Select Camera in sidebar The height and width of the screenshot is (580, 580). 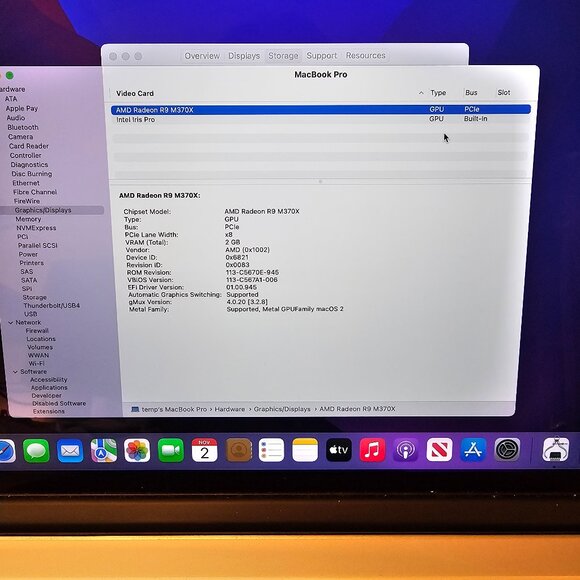tap(20, 136)
